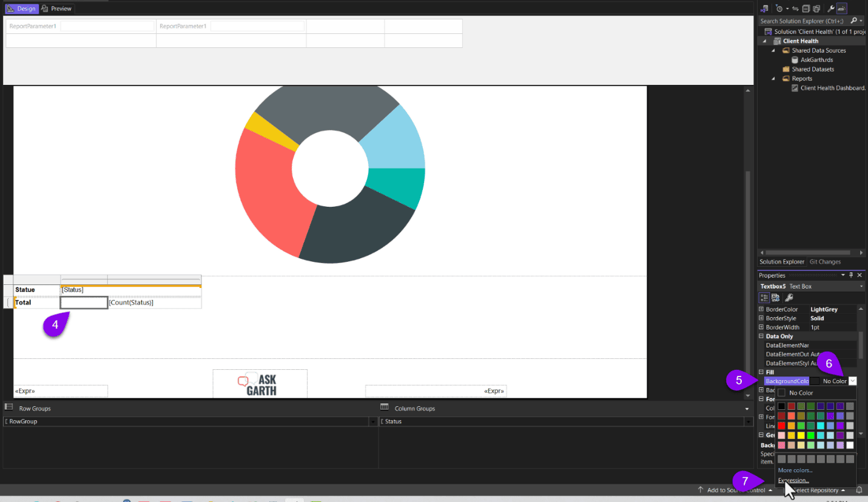
Task: Click Add to Source Control
Action: (x=735, y=490)
